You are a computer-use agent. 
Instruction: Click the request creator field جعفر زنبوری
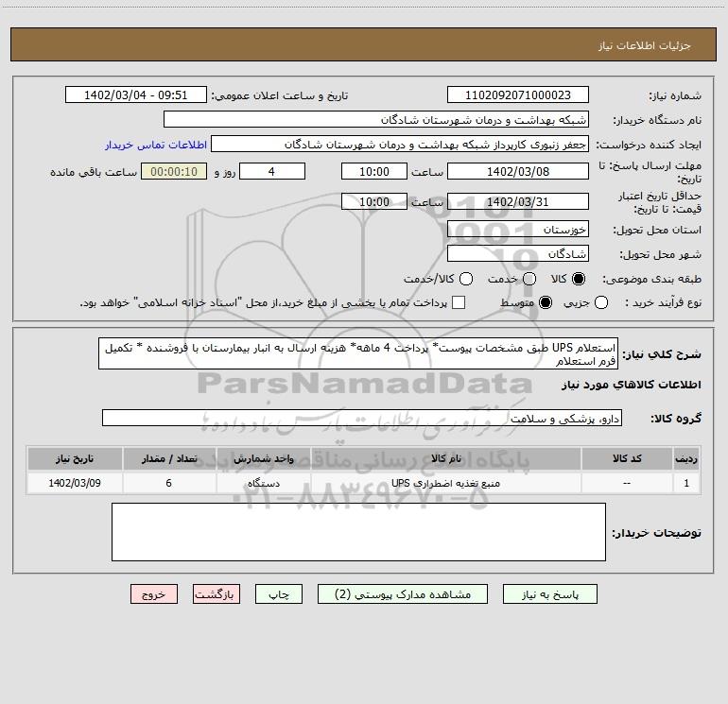[400, 144]
